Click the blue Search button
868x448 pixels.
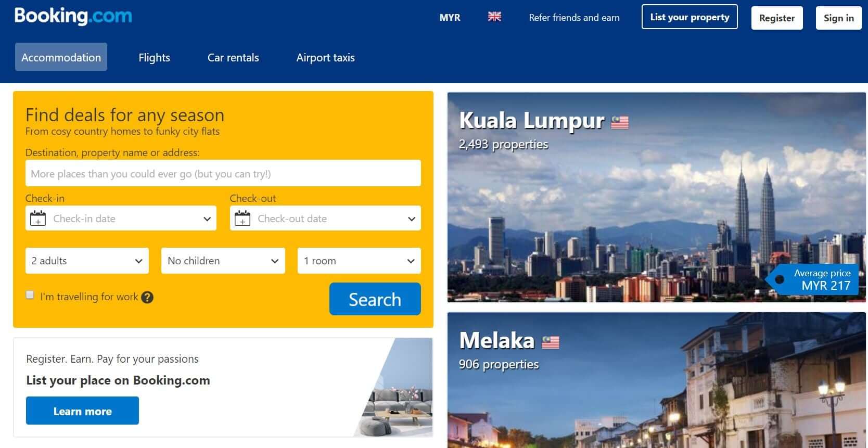pyautogui.click(x=375, y=299)
